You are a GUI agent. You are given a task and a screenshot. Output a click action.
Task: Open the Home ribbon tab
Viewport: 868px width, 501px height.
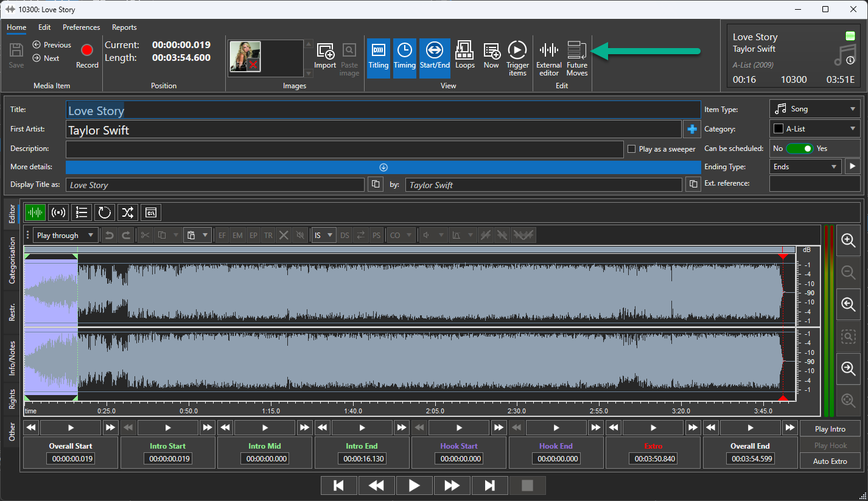(x=16, y=27)
